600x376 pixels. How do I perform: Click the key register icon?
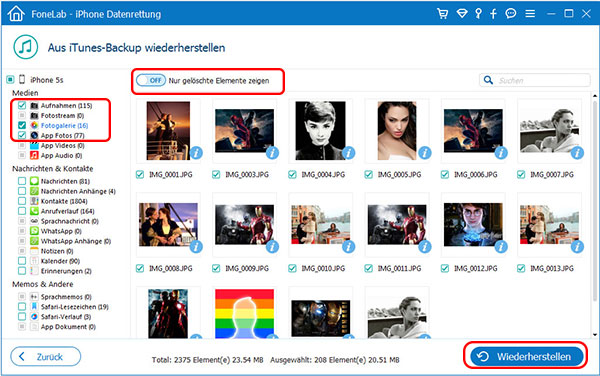click(x=478, y=14)
